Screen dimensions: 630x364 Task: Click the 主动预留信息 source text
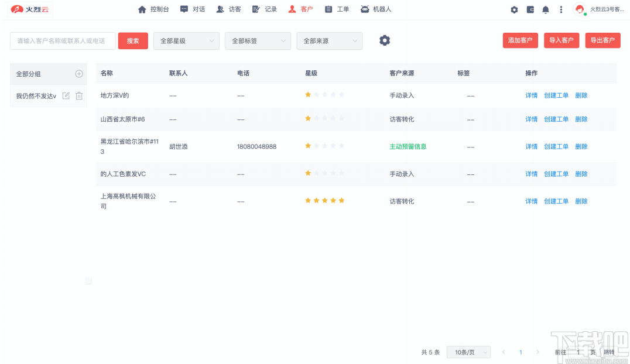408,147
